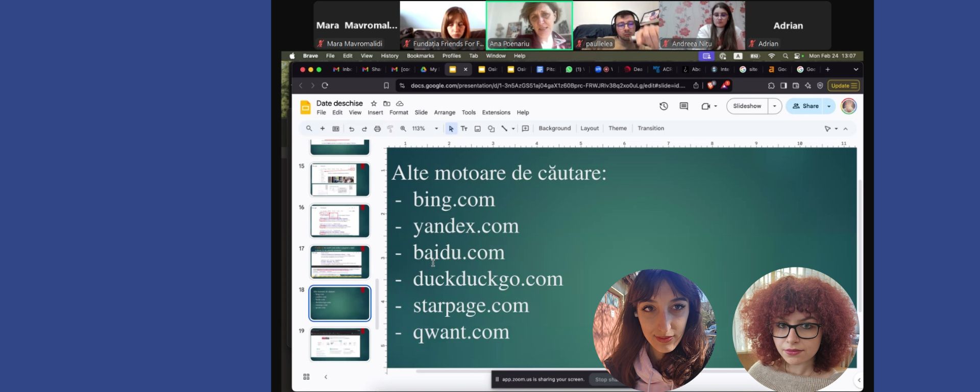Click the Transition button

click(x=650, y=128)
